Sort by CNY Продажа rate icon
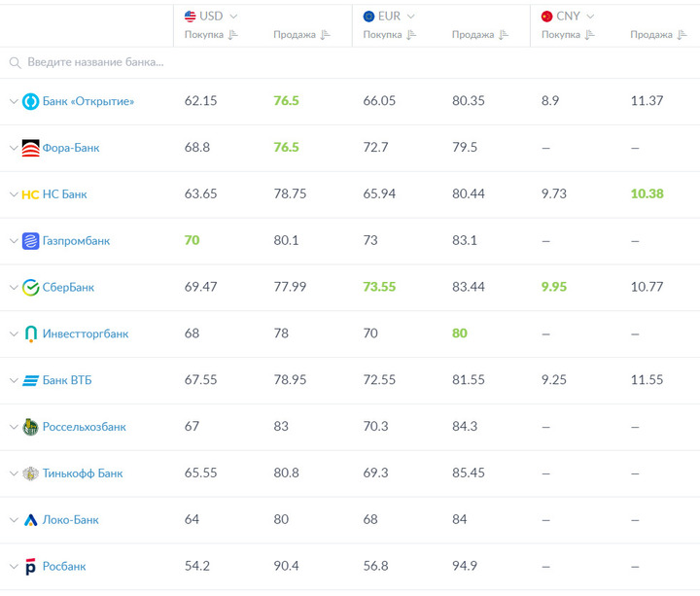Screen dimensions: 700x596 pyautogui.click(x=682, y=35)
